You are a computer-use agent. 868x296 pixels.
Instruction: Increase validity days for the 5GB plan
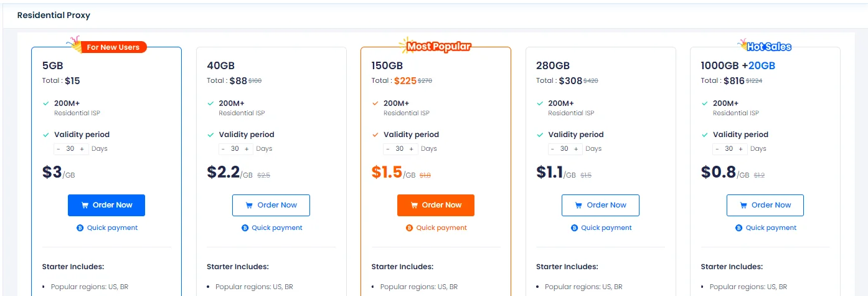coord(82,149)
